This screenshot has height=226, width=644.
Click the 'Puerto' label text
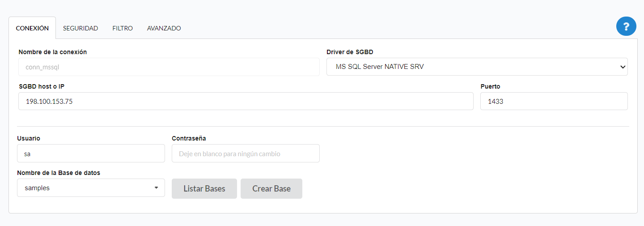(x=490, y=86)
